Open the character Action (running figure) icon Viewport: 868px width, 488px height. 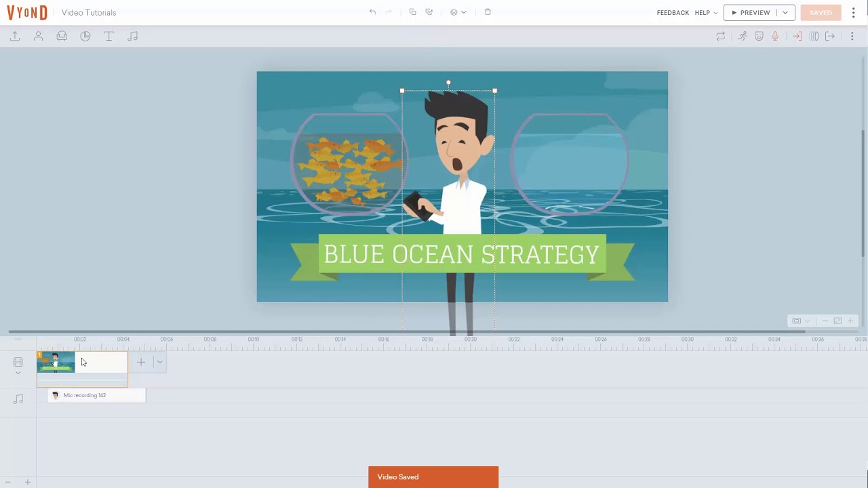coord(743,37)
